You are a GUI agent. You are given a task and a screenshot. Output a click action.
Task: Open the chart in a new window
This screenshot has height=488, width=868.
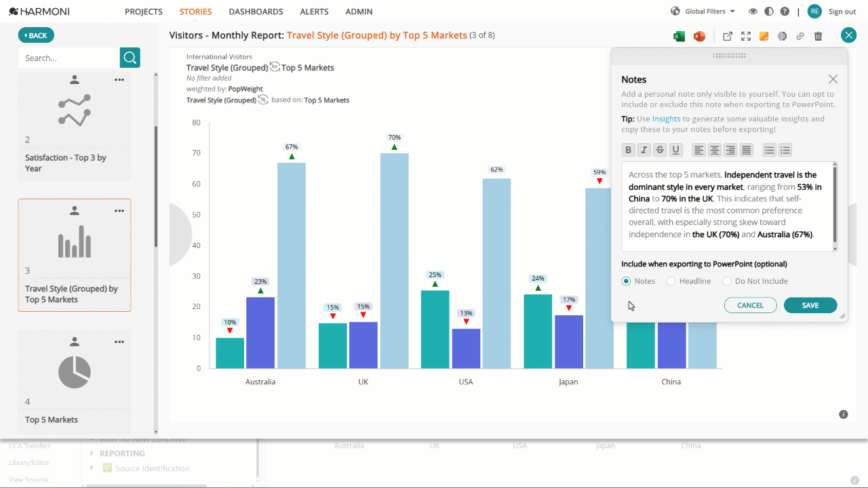click(728, 37)
